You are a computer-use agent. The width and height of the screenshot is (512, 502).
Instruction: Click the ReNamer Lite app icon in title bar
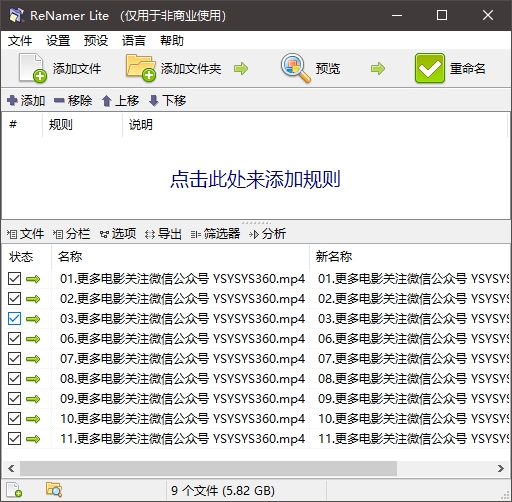tap(16, 15)
